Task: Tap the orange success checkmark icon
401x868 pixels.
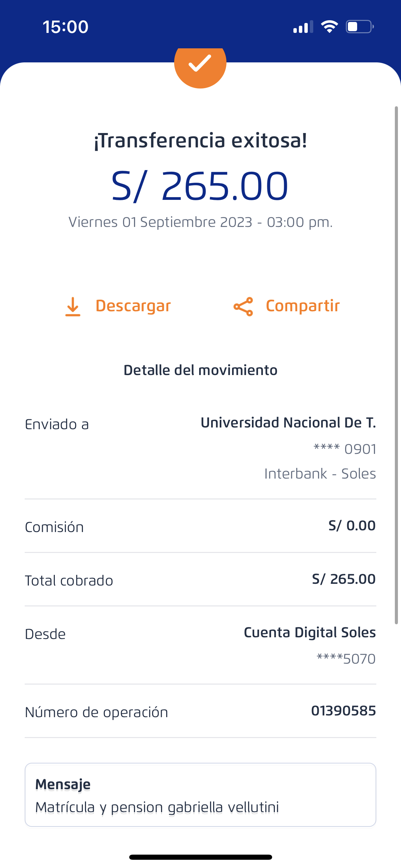Action: (x=200, y=64)
